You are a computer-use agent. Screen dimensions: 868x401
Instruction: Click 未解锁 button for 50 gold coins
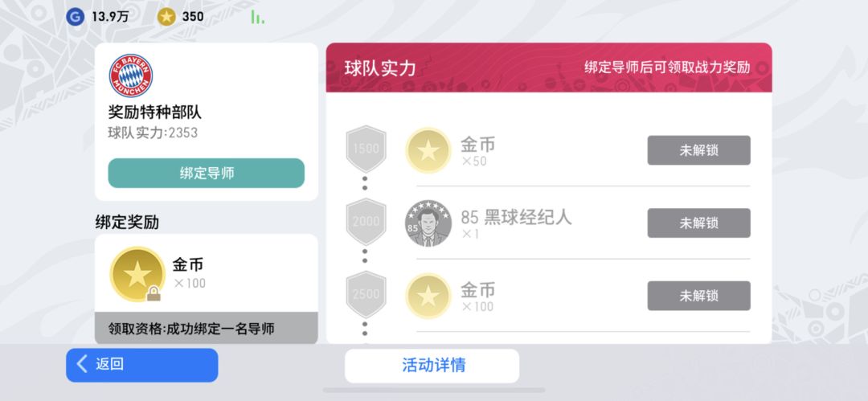698,150
